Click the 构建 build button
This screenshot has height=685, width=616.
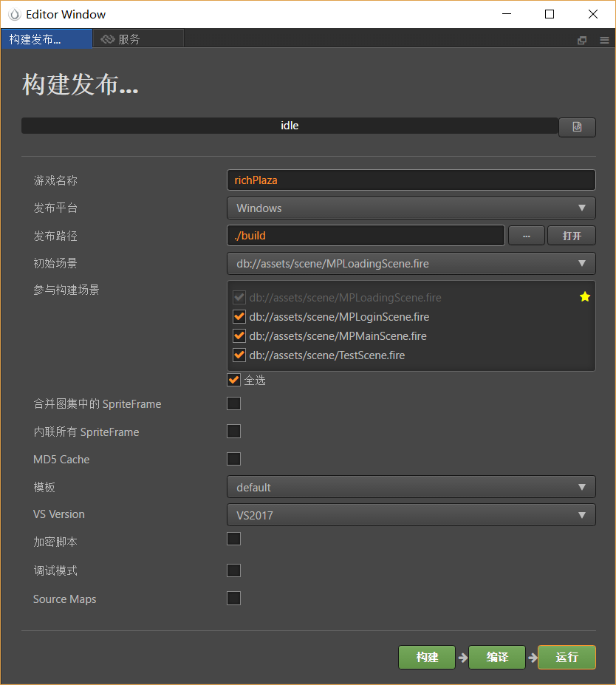[x=426, y=657]
